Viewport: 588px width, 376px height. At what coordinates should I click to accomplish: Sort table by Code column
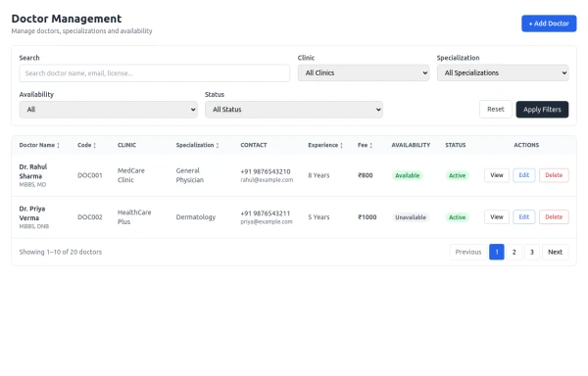point(86,145)
